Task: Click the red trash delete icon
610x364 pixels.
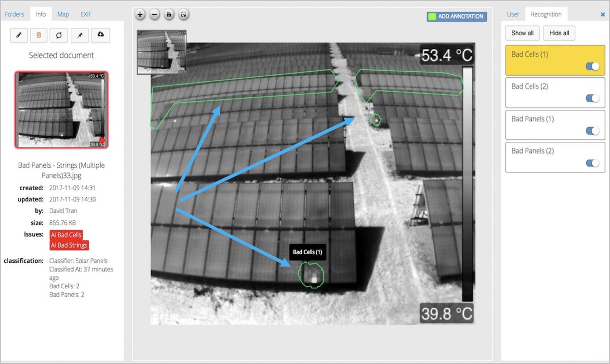Action: pyautogui.click(x=39, y=35)
